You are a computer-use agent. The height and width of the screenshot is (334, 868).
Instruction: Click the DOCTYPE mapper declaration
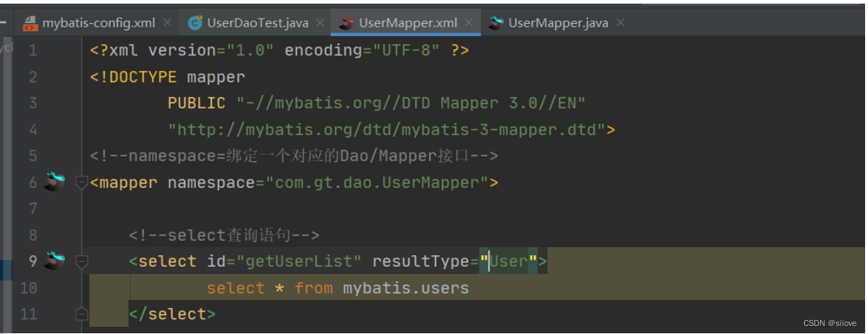[x=168, y=77]
